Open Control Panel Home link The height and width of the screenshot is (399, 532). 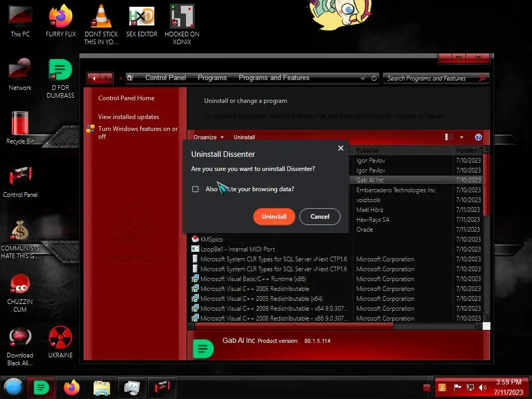tap(126, 98)
